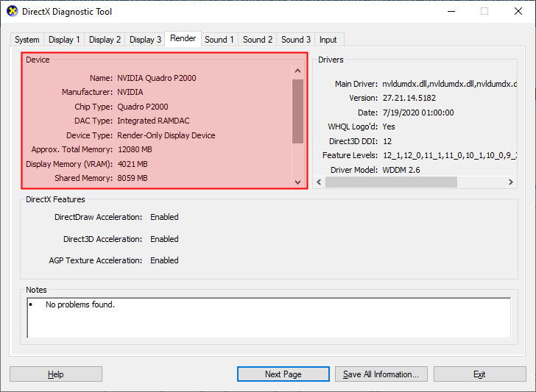Click the DirectDraw Acceleration 'Enabled' value
This screenshot has width=536, height=392.
pyautogui.click(x=164, y=217)
